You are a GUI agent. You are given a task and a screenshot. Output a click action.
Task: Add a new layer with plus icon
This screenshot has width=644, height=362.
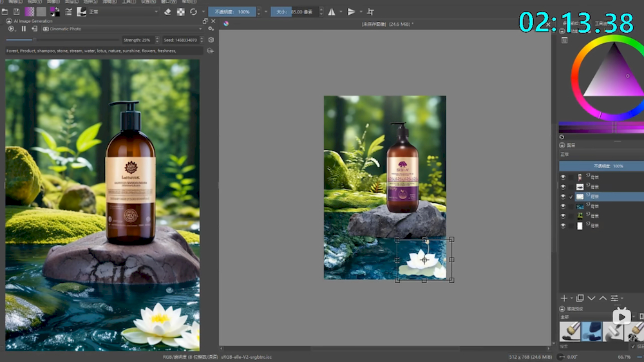point(564,298)
